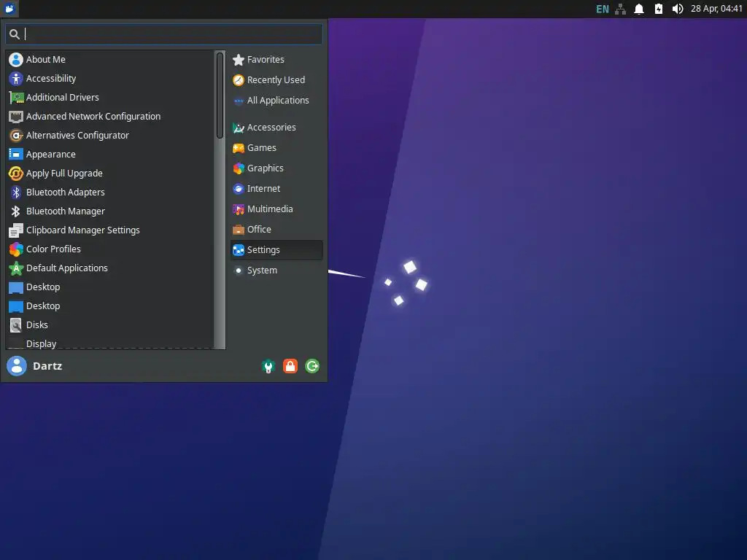Click the battery power tray icon
The height and width of the screenshot is (560, 747).
tap(659, 9)
